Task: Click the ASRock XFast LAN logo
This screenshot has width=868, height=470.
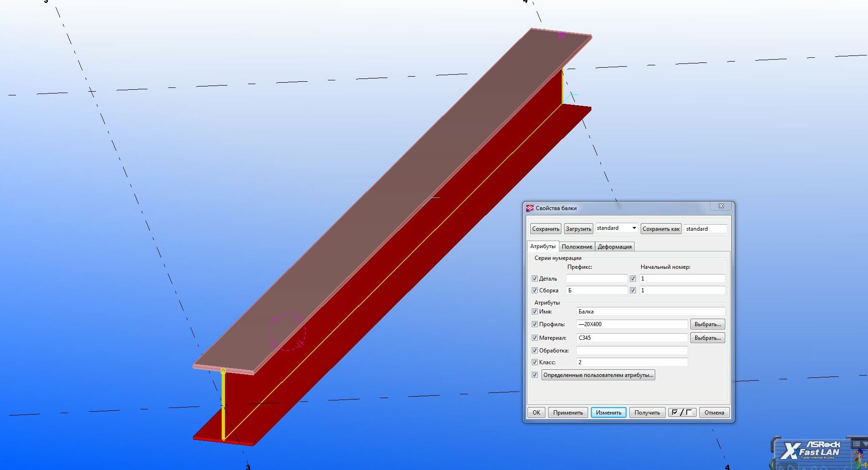Action: [x=810, y=450]
